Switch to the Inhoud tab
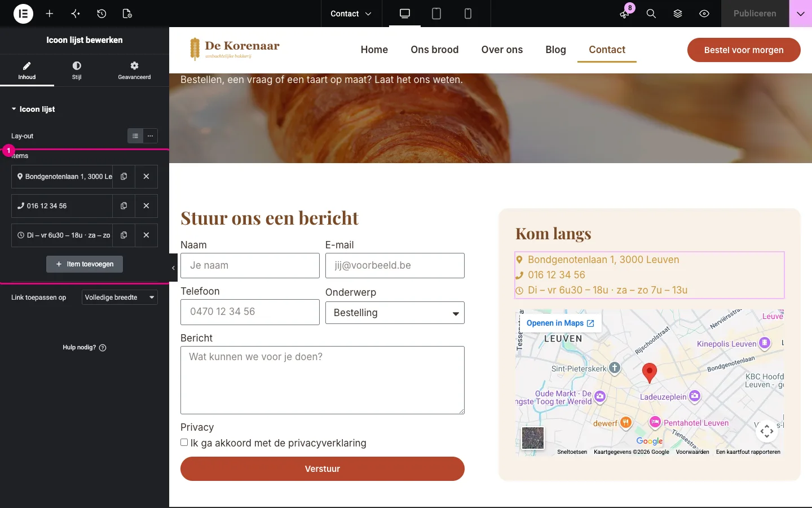Image resolution: width=812 pixels, height=508 pixels. (27, 71)
